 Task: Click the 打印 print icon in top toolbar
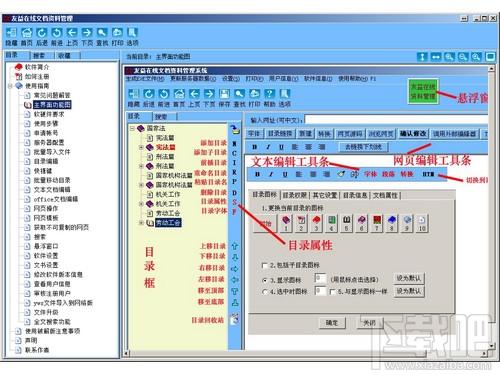117,32
